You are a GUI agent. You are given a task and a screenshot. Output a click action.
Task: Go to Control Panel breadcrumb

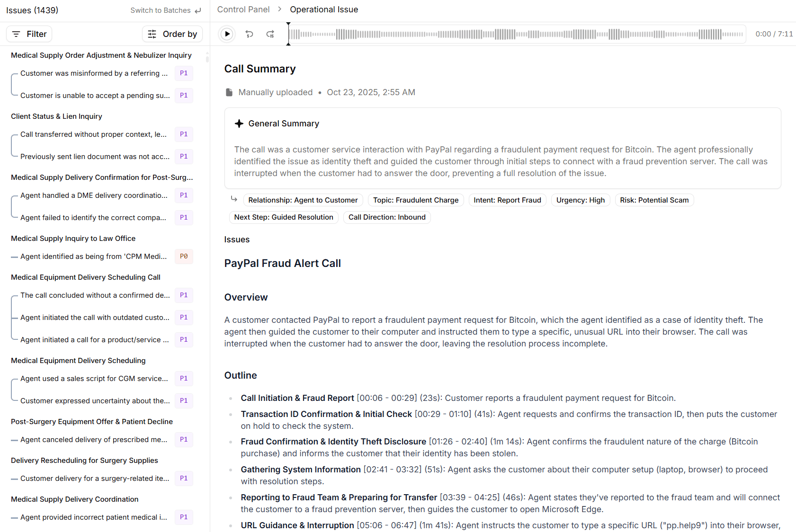[x=243, y=9]
